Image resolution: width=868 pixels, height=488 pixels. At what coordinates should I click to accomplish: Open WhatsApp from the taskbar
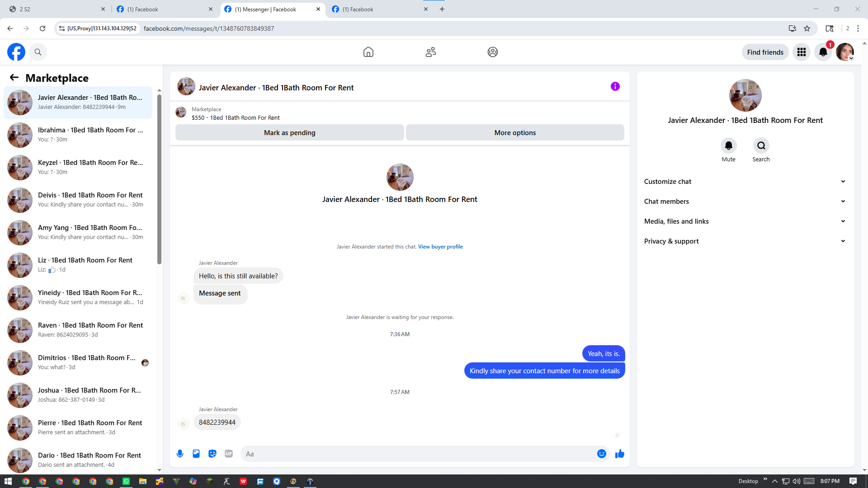click(x=126, y=481)
